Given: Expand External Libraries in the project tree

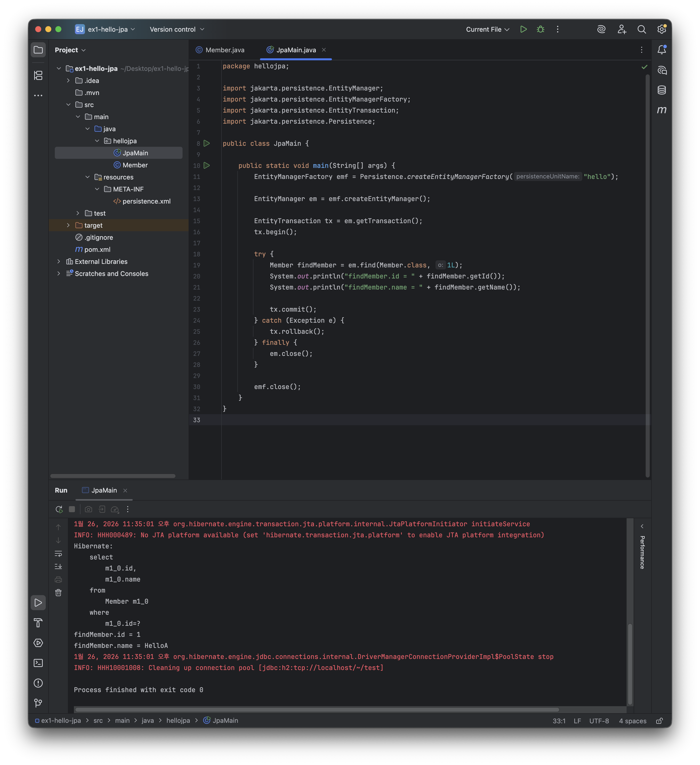Looking at the screenshot, I should [x=59, y=261].
